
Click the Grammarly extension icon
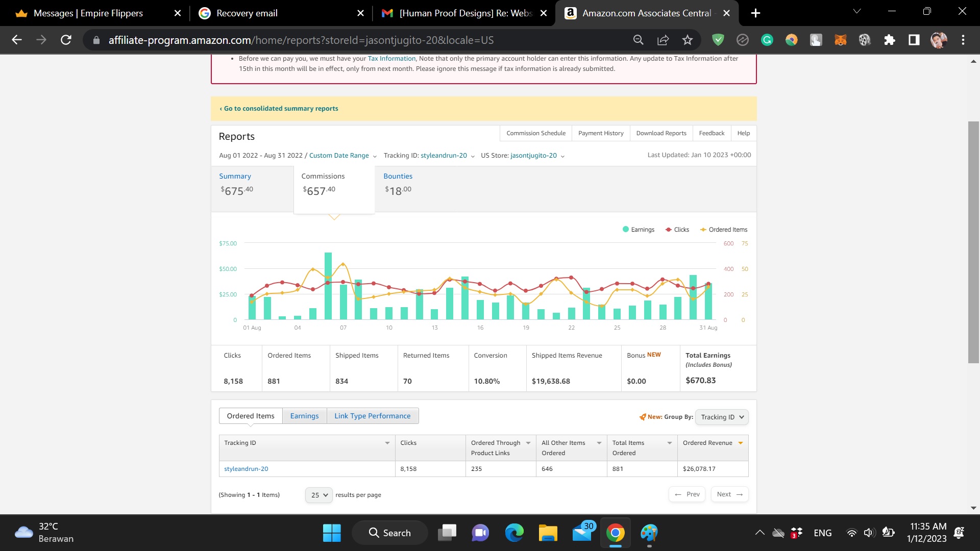coord(767,40)
